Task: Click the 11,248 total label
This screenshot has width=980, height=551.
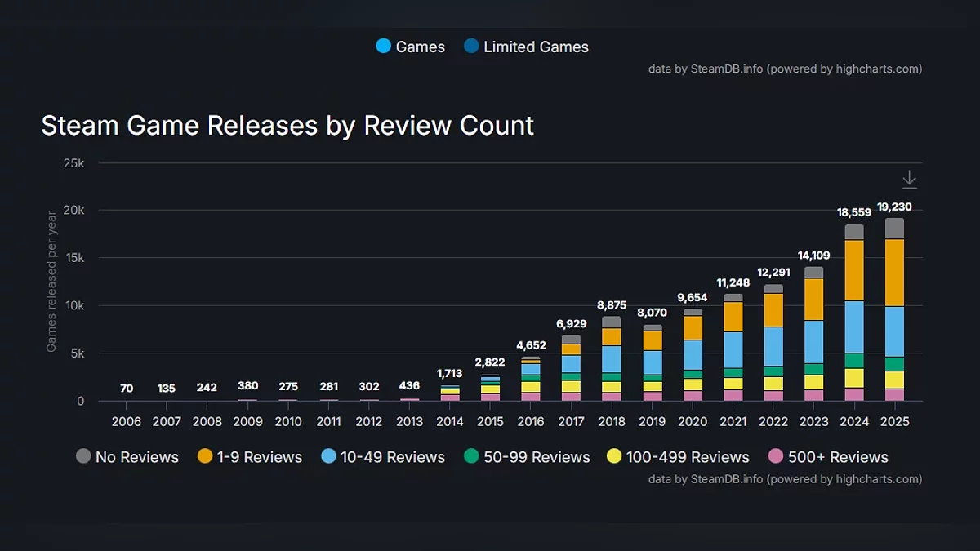Action: [733, 282]
